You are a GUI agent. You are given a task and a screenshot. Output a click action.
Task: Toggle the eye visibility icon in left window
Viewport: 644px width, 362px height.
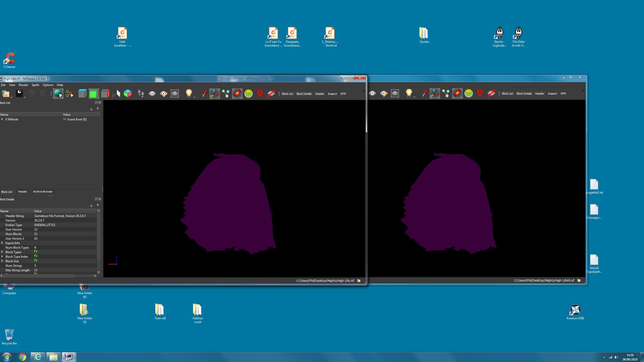[x=152, y=94]
